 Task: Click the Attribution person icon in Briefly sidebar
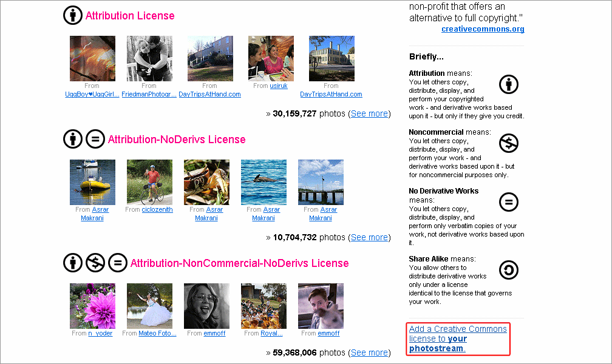(x=509, y=84)
